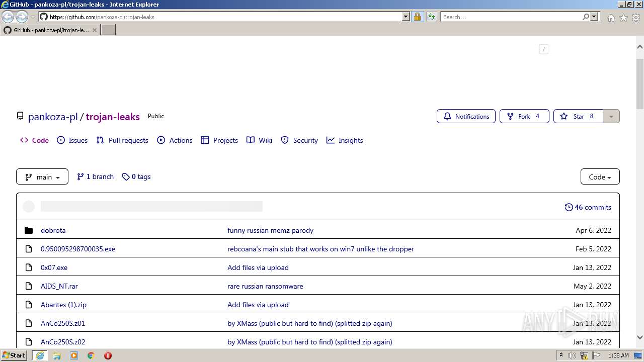Viewport: 644px width, 362px height.
Task: Open the 46 commits history link
Action: pyautogui.click(x=588, y=207)
